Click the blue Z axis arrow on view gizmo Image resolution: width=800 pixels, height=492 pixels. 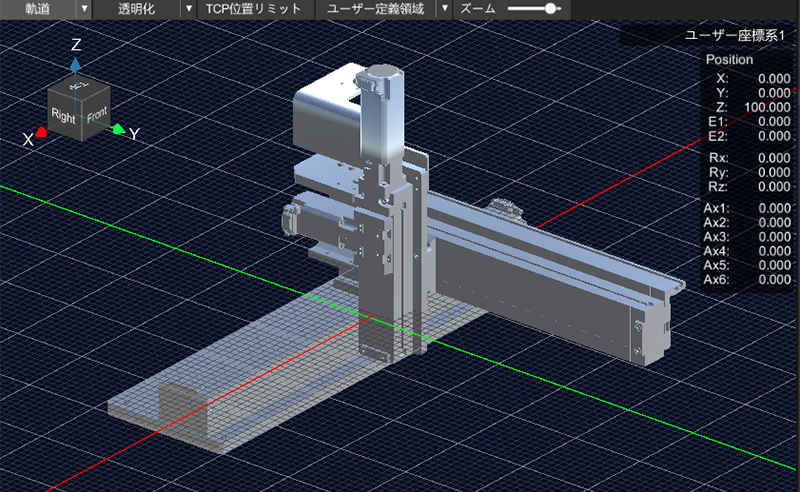(76, 64)
